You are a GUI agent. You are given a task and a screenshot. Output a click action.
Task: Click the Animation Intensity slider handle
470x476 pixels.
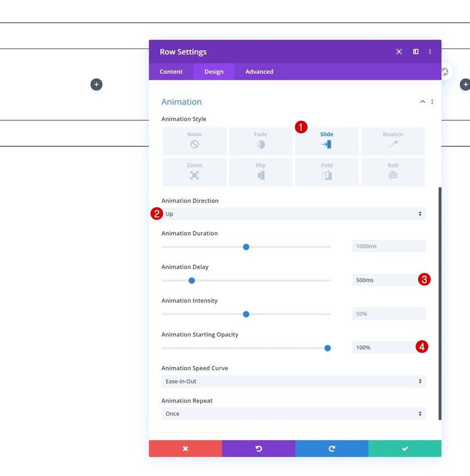(x=246, y=314)
